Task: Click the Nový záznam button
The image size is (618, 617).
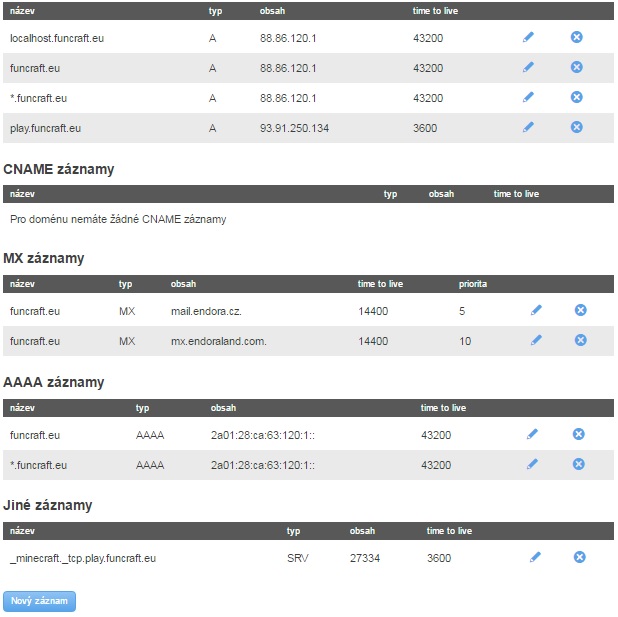Action: 39,601
